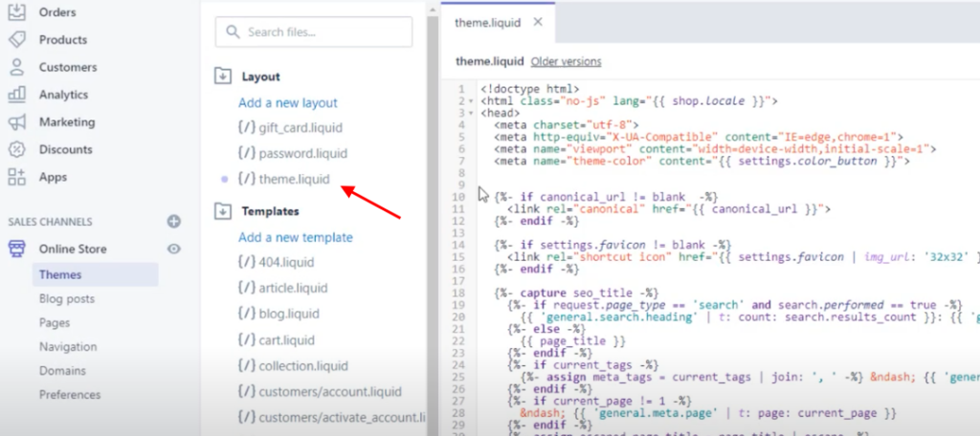Open password.liquid file
This screenshot has width=980, height=436.
(x=302, y=153)
